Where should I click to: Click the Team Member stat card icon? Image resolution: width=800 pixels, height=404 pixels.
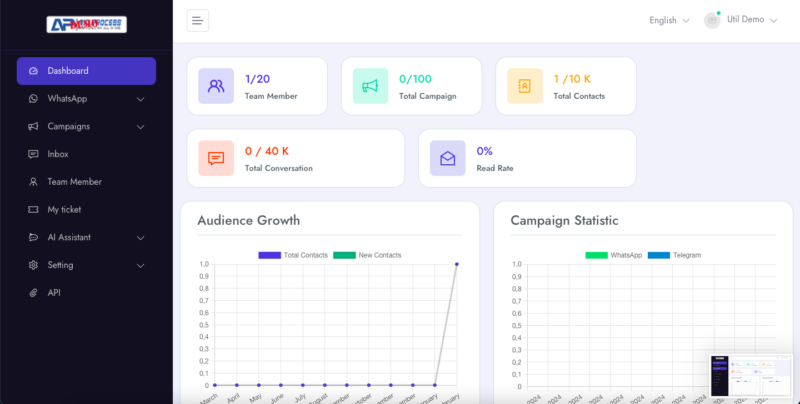pyautogui.click(x=216, y=86)
